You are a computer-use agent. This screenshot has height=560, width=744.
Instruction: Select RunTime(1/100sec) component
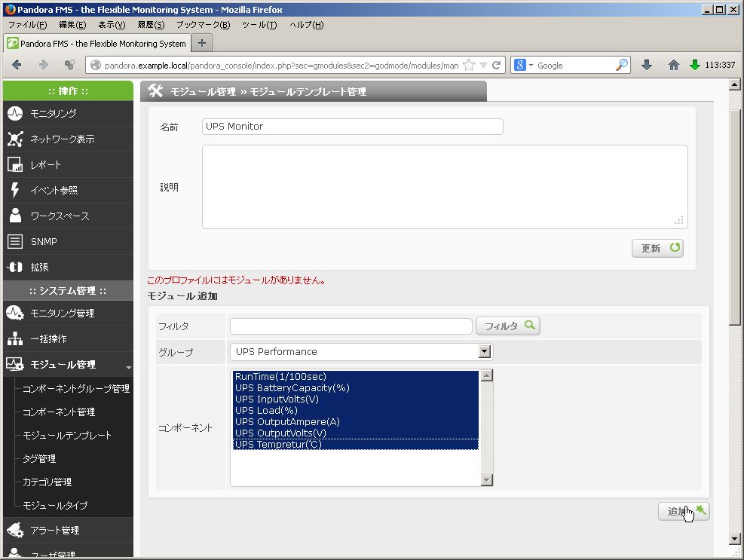[x=355, y=376]
